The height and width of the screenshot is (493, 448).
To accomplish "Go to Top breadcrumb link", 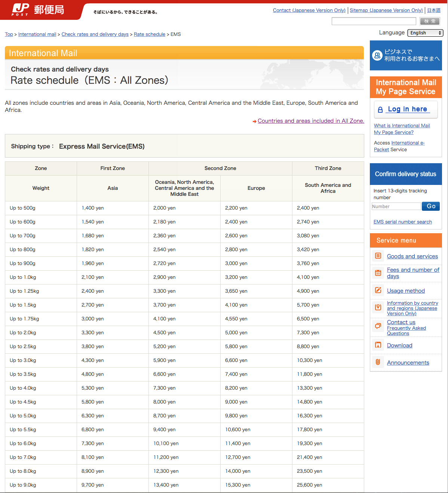I will [x=9, y=34].
